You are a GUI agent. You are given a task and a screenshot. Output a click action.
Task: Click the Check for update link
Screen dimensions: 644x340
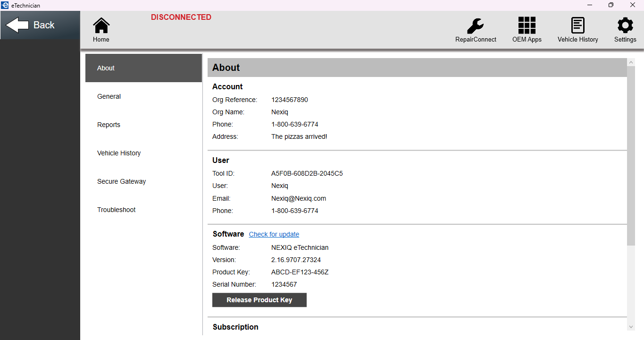coord(274,234)
